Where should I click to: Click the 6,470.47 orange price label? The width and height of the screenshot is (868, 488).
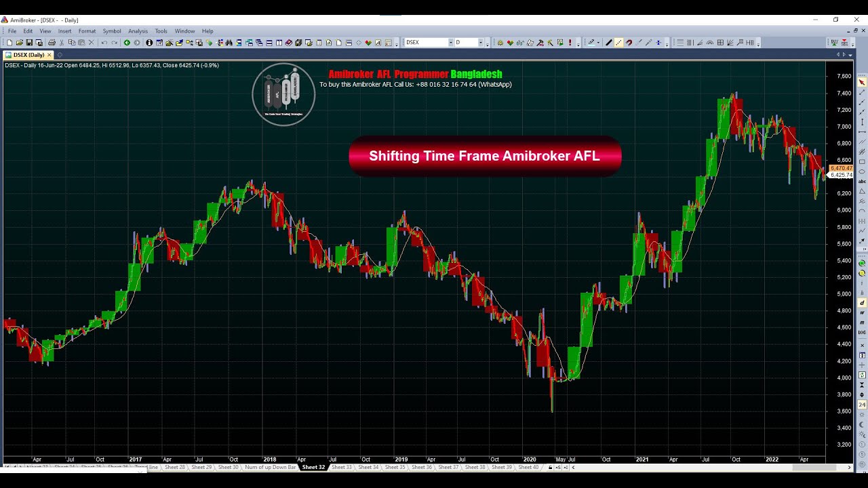pos(841,168)
